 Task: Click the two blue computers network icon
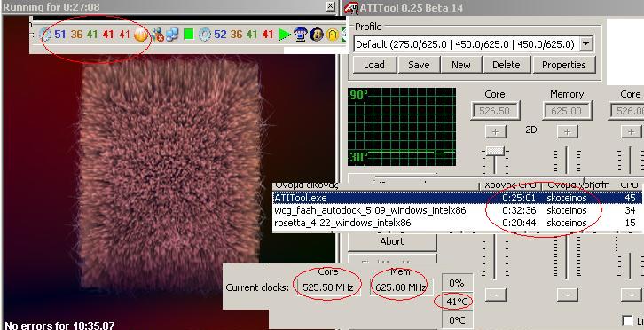click(172, 35)
